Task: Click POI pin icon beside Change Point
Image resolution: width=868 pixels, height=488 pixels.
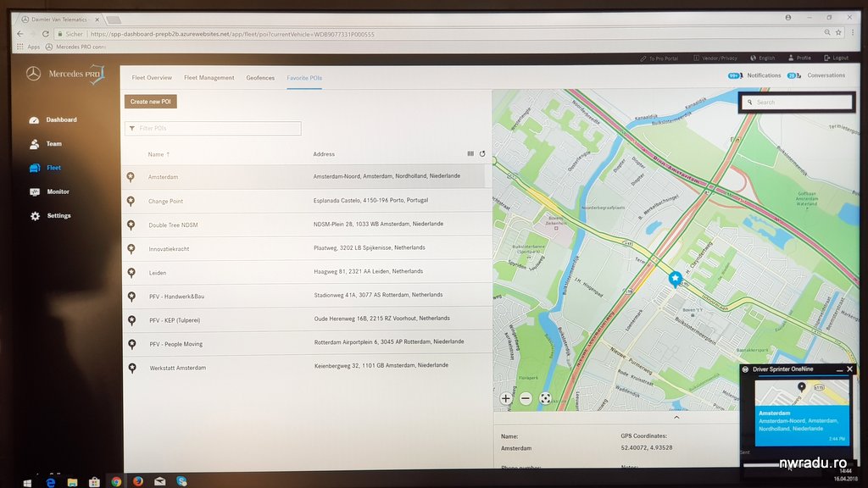Action: click(131, 201)
